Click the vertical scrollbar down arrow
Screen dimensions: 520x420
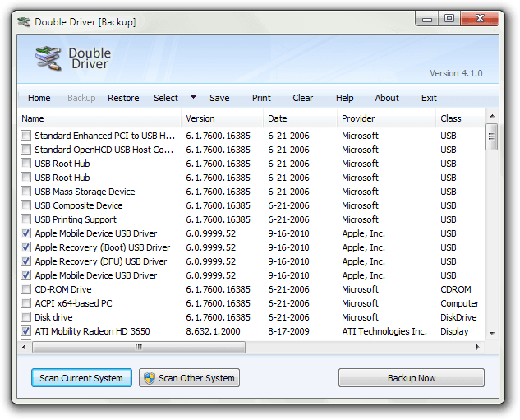point(491,333)
